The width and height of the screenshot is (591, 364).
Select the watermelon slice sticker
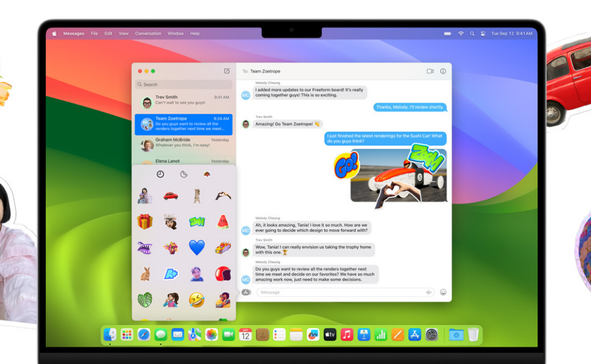click(223, 222)
